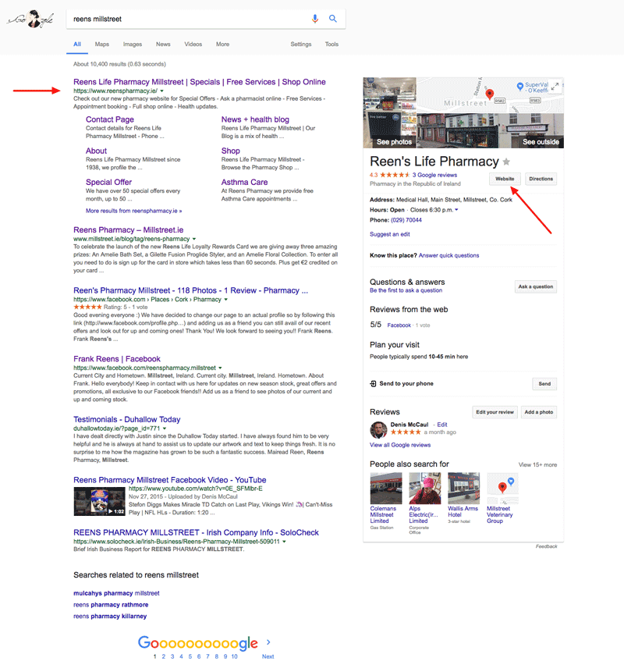Screen dimensions: 624x672
Task: Open Colemans Millstreet Limited thumbnail
Action: point(386,488)
